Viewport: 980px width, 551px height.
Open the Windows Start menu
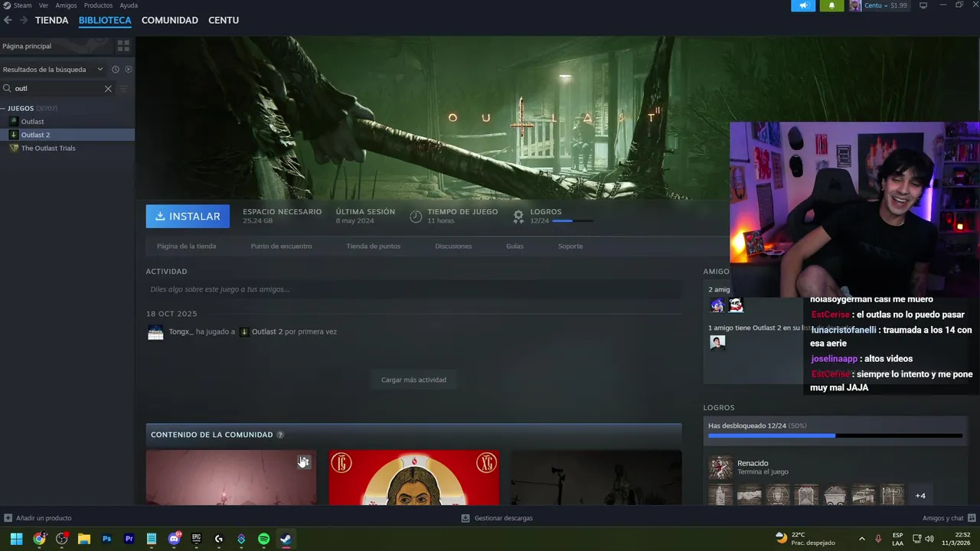click(16, 539)
